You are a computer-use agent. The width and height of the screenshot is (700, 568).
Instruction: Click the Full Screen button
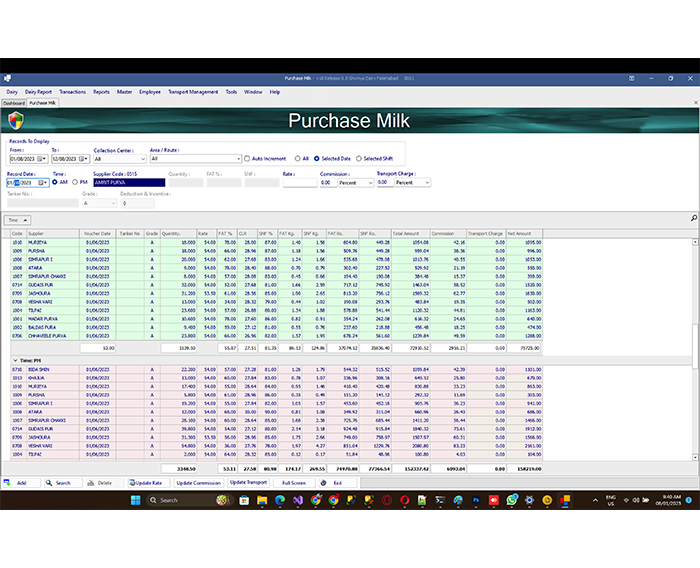[x=293, y=482]
